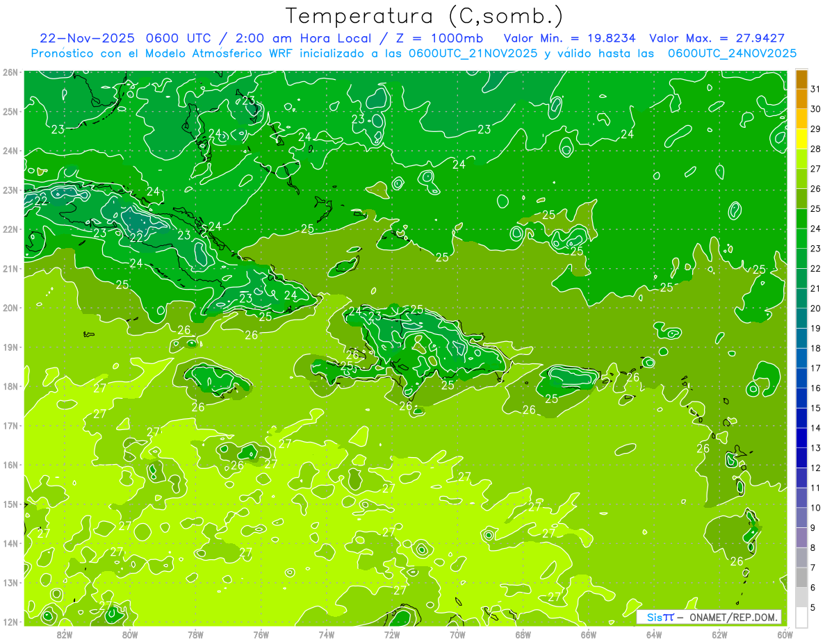Click the '68W' longitude axis label
Viewport: 834px width, 644px height.
(x=523, y=634)
